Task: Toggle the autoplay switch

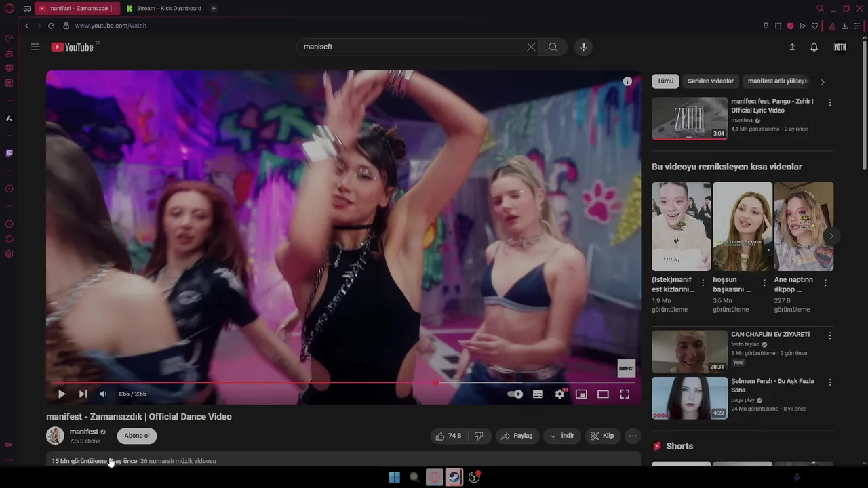Action: (x=515, y=394)
